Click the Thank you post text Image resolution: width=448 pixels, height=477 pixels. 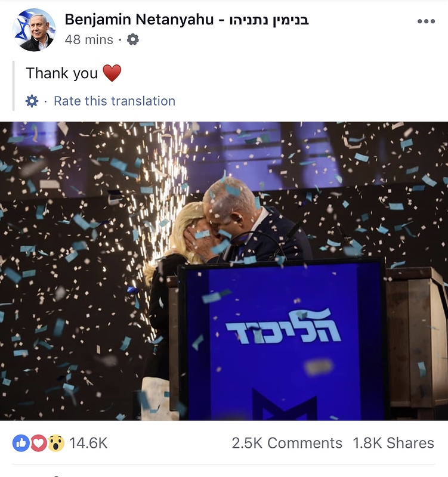(x=62, y=73)
